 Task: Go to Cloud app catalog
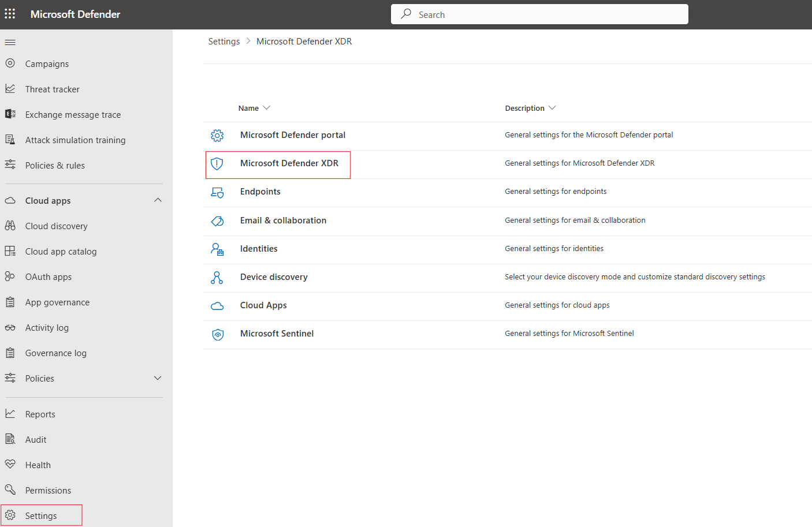point(61,252)
